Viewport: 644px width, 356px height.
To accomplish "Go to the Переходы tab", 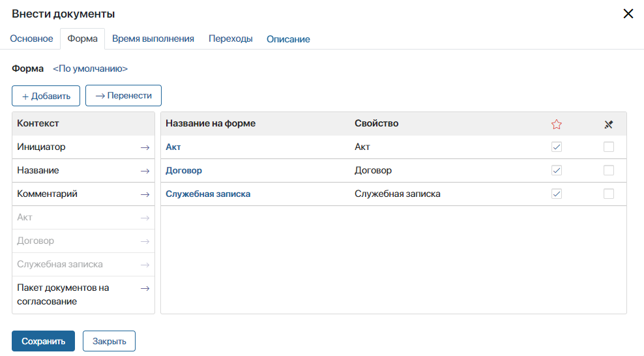I will (230, 38).
